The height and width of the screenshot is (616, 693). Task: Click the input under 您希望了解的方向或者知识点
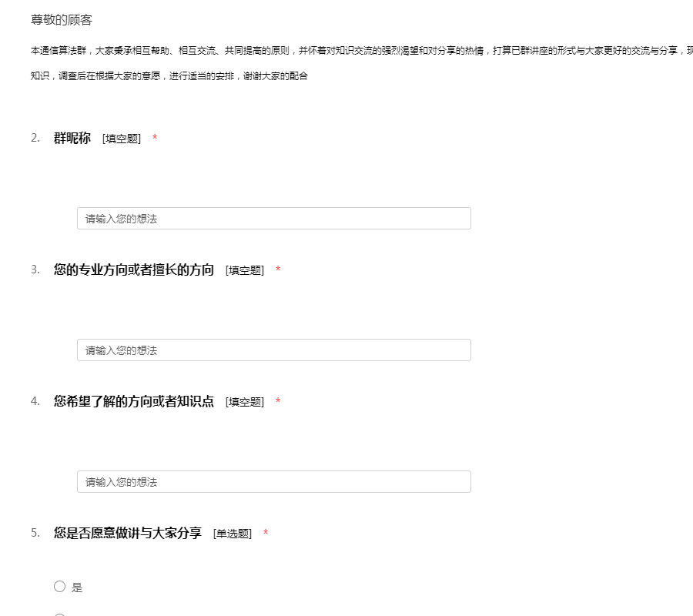273,482
